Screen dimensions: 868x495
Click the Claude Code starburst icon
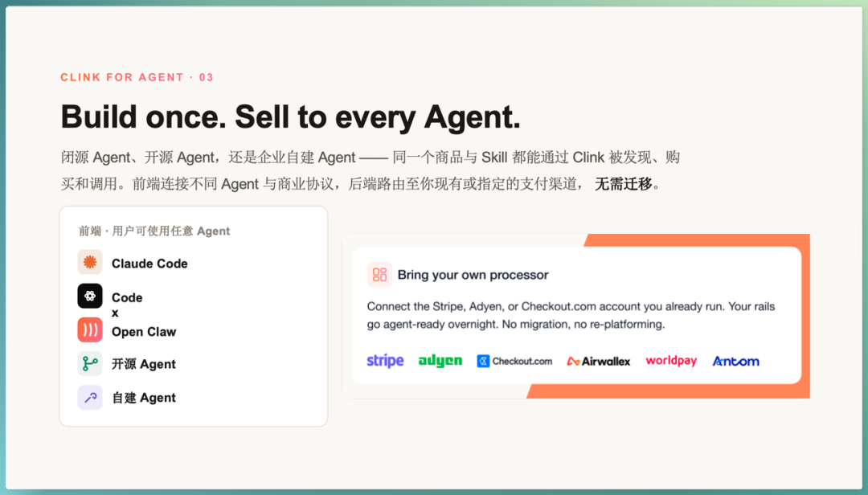click(90, 263)
